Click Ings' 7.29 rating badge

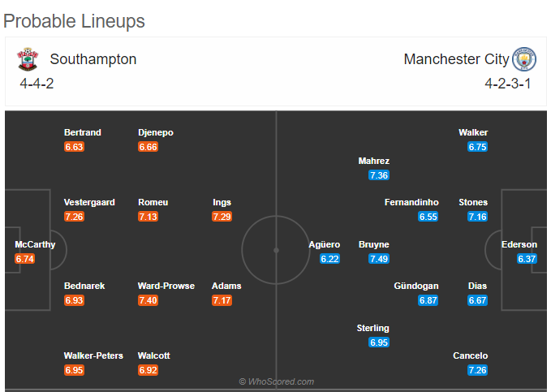click(x=222, y=217)
